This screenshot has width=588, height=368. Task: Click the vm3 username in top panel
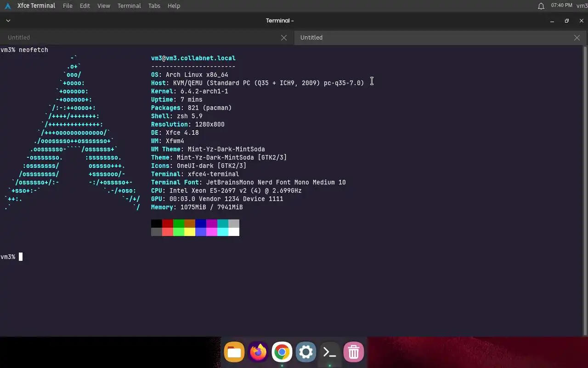[x=582, y=6]
